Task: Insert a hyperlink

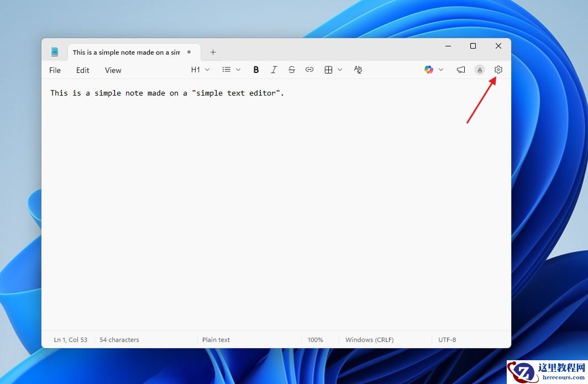Action: tap(309, 70)
